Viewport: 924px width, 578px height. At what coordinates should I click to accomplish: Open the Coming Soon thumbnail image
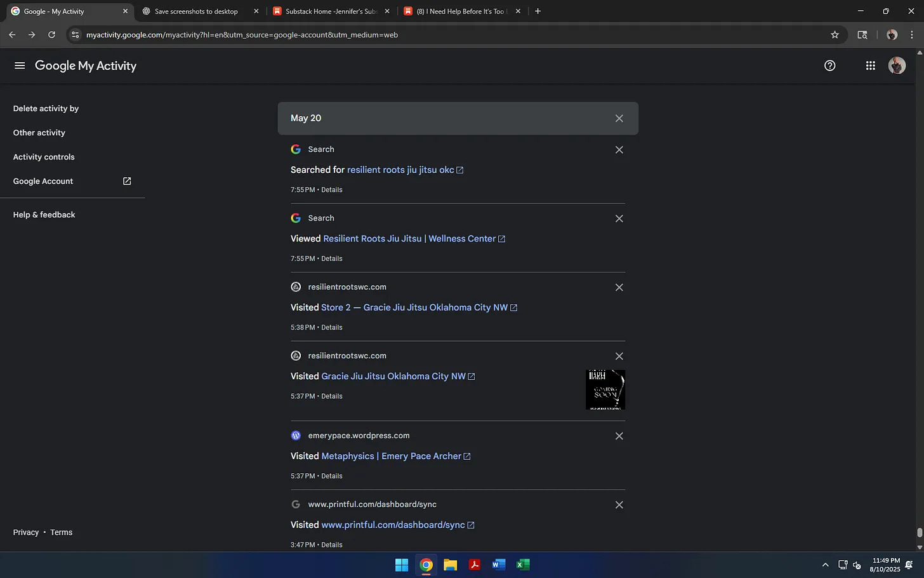pyautogui.click(x=605, y=389)
